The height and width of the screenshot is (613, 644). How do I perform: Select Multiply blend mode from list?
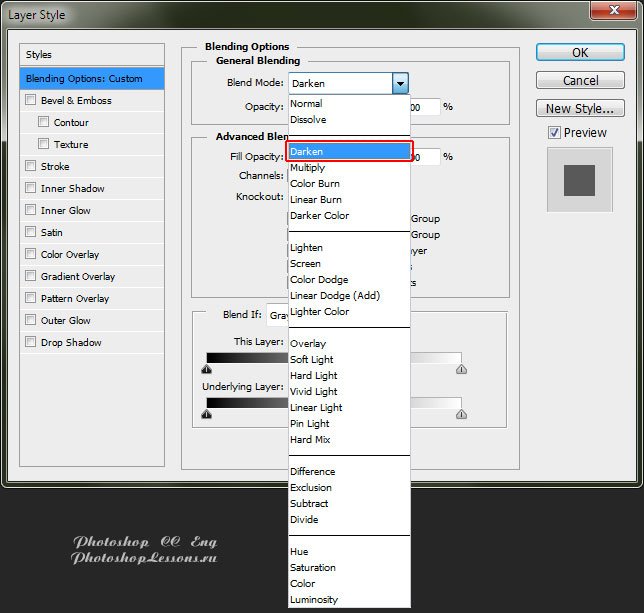(x=307, y=168)
